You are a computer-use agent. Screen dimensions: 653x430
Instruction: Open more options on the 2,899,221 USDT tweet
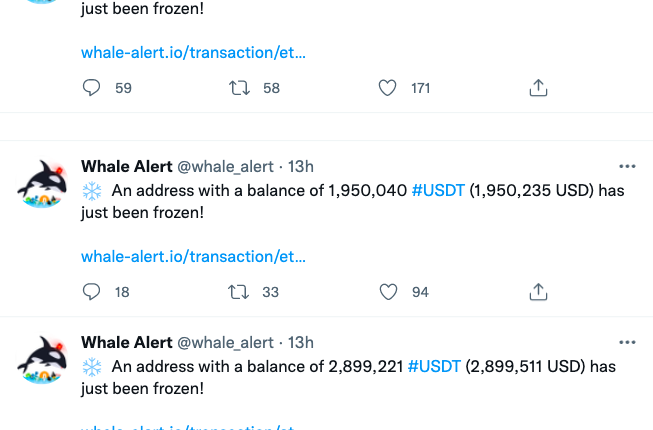[x=627, y=342]
